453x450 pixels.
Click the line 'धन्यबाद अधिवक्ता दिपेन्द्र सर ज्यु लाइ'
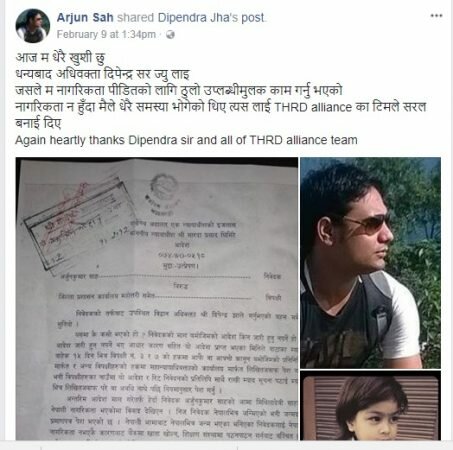pos(102,74)
